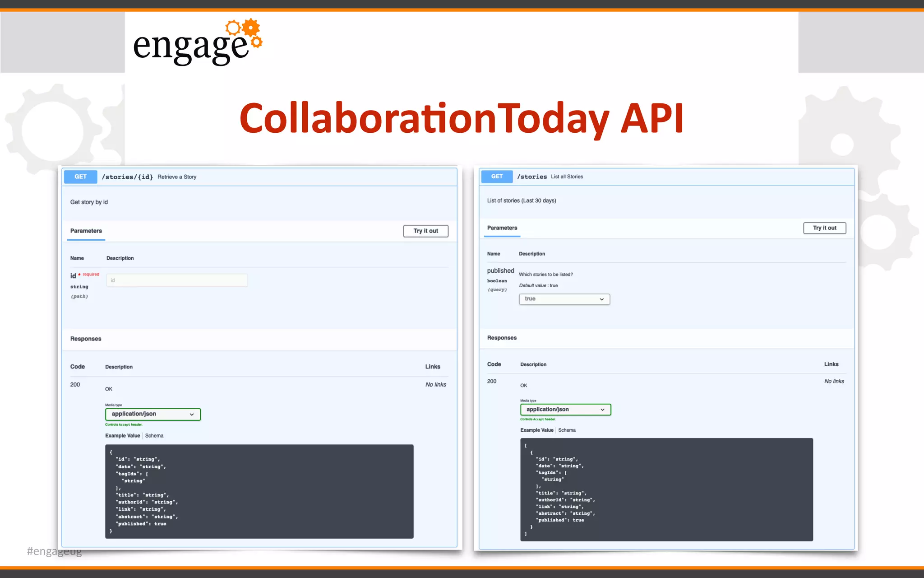Select Parameters tab in Retrieve a Story panel

86,231
